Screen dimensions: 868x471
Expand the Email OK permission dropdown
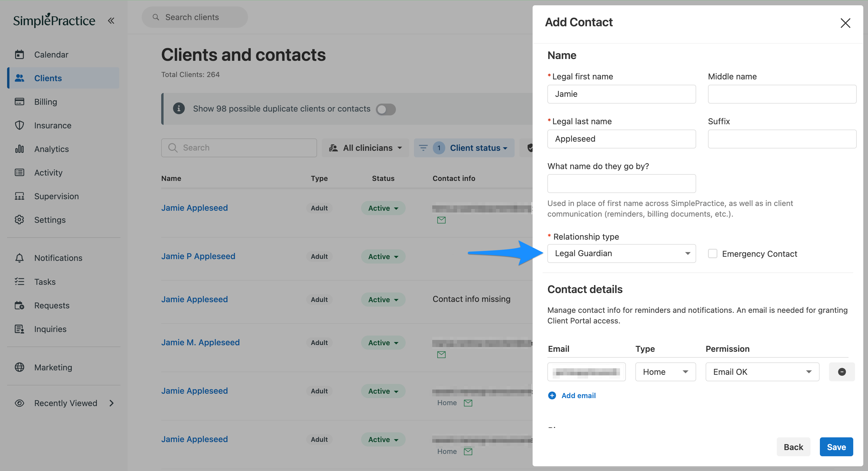[x=762, y=372]
